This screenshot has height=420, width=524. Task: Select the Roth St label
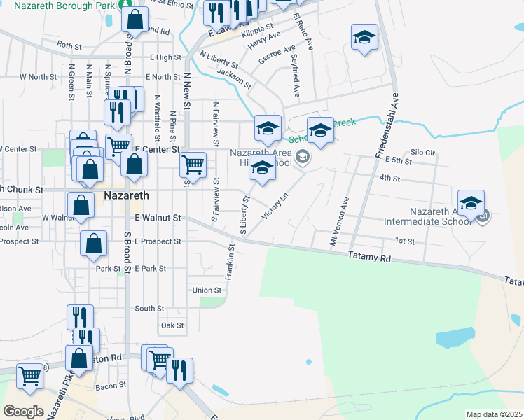tap(69, 45)
